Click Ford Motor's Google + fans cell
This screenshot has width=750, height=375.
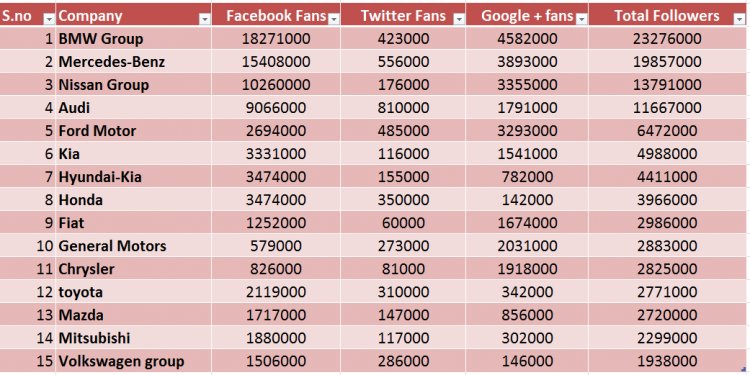click(527, 131)
